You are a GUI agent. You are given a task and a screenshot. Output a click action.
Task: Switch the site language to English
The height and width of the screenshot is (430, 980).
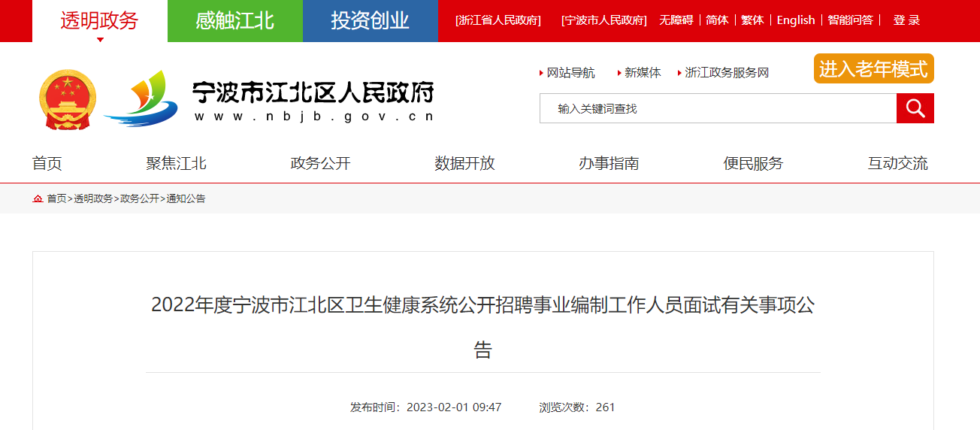tap(796, 20)
